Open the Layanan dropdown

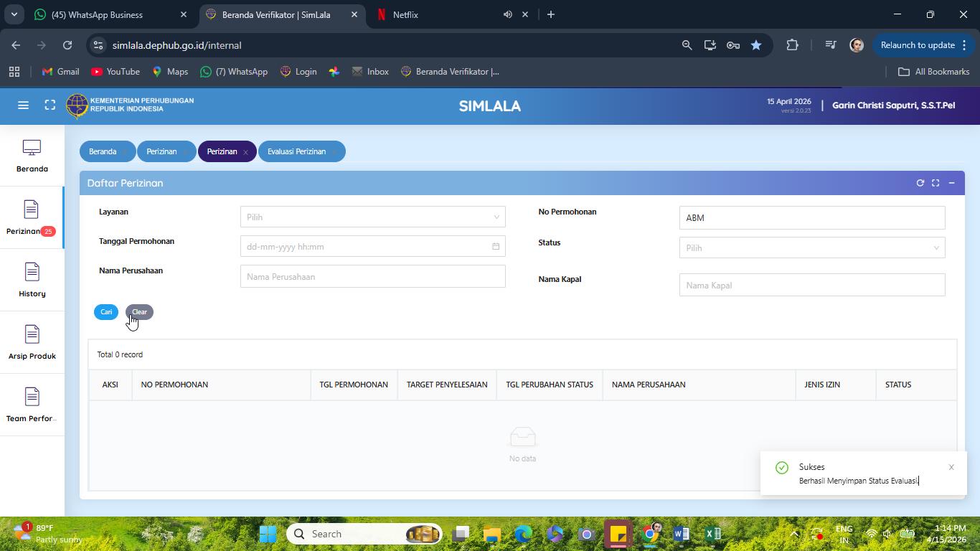(373, 217)
